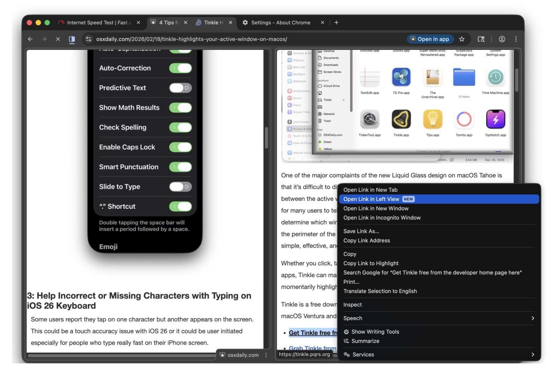Click the Get Tinkle free link
This screenshot has width=550, height=392.
pyautogui.click(x=313, y=333)
